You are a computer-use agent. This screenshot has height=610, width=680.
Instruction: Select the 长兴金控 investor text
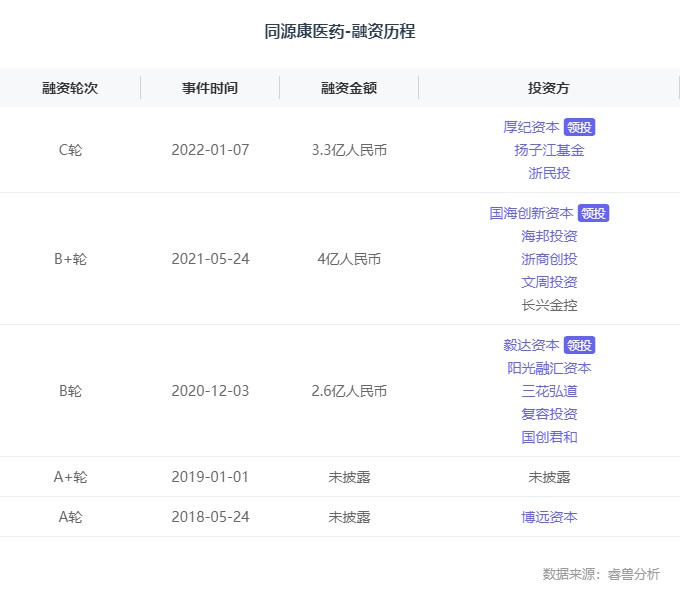[x=549, y=305]
